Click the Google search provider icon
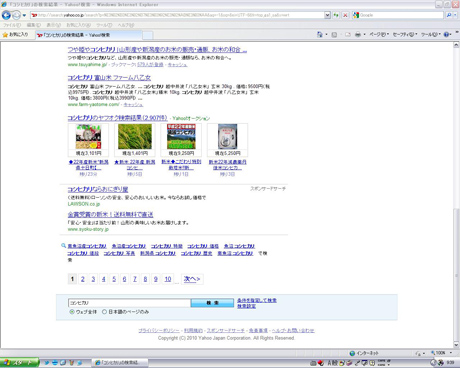The image size is (460, 368). click(x=356, y=15)
